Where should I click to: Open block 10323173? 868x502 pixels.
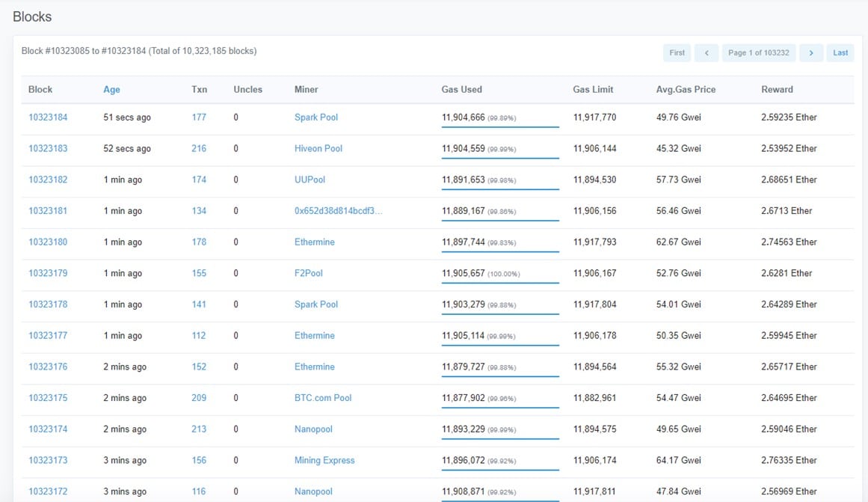point(48,460)
